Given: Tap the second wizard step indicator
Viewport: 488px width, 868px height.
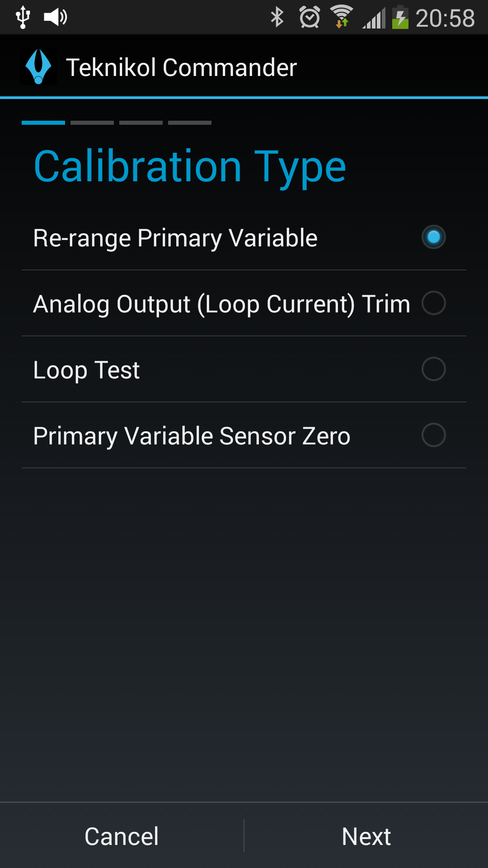Looking at the screenshot, I should (x=92, y=123).
